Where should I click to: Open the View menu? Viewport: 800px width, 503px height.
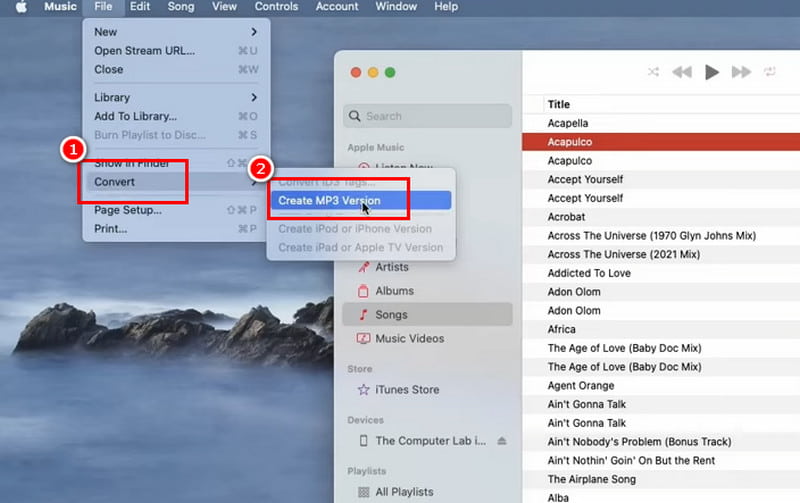[224, 7]
